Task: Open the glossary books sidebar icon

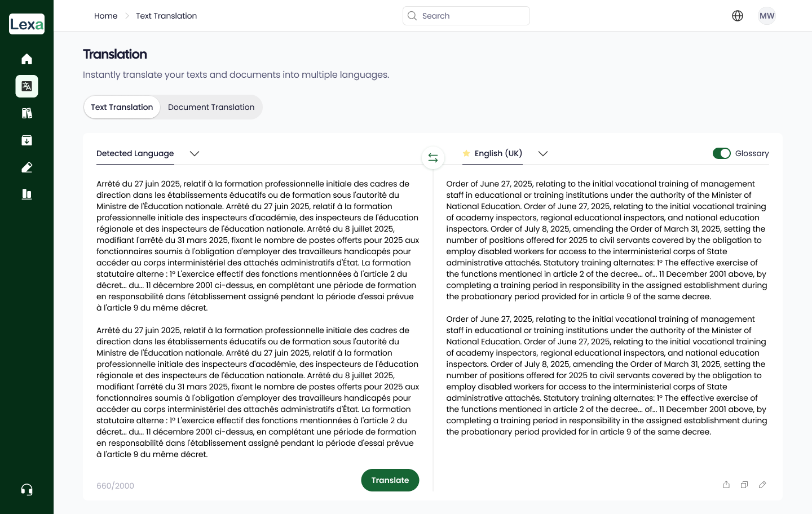Action: click(27, 113)
